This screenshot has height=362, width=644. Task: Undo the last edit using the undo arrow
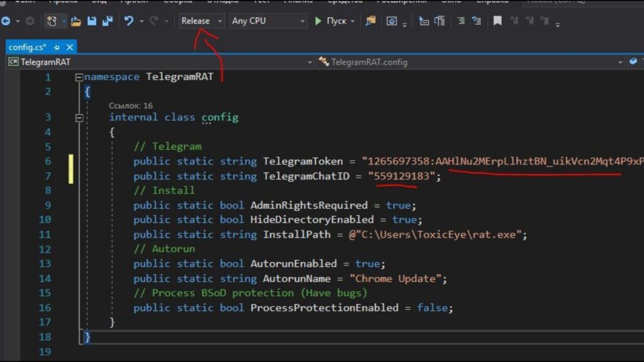click(x=128, y=21)
